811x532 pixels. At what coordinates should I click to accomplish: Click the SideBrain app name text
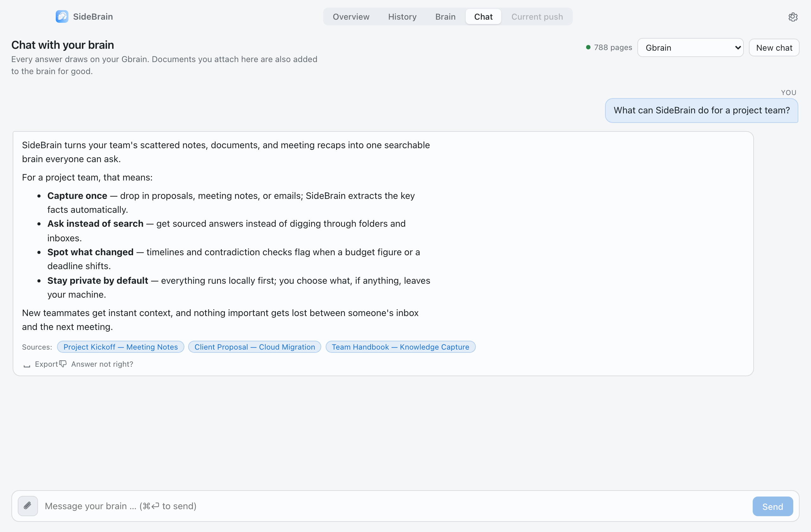[93, 17]
